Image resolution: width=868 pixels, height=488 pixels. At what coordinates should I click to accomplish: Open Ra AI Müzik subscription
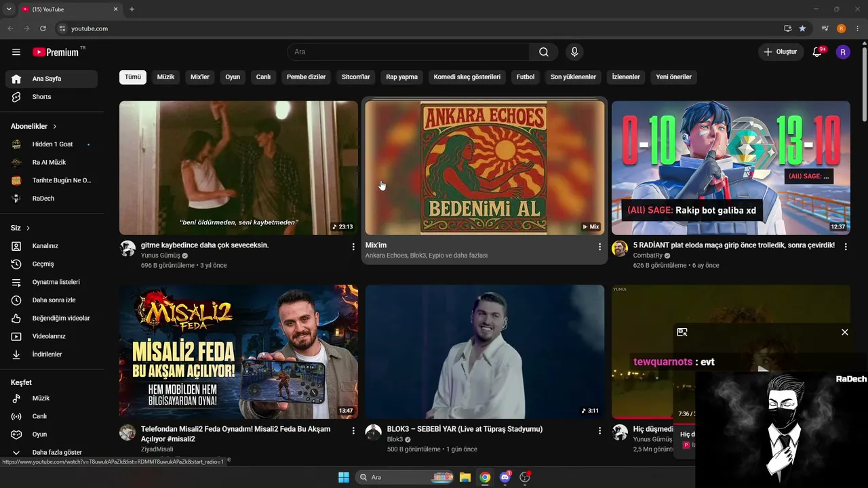(52, 163)
